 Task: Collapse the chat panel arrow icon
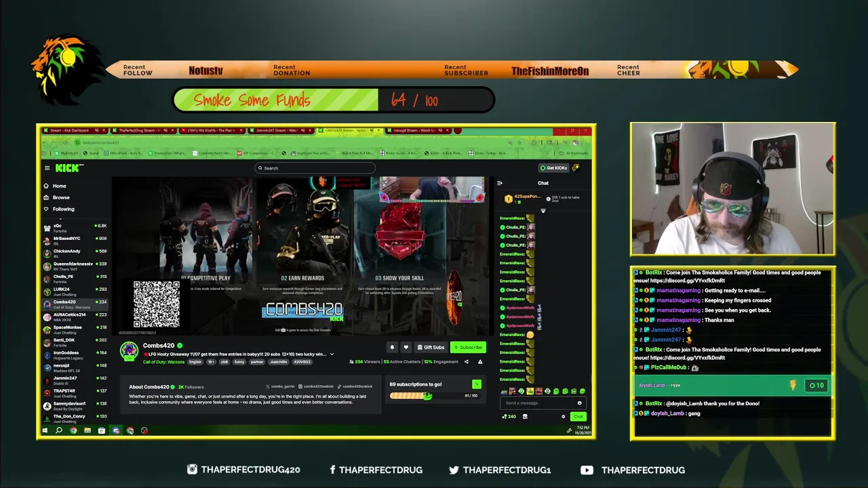(500, 183)
